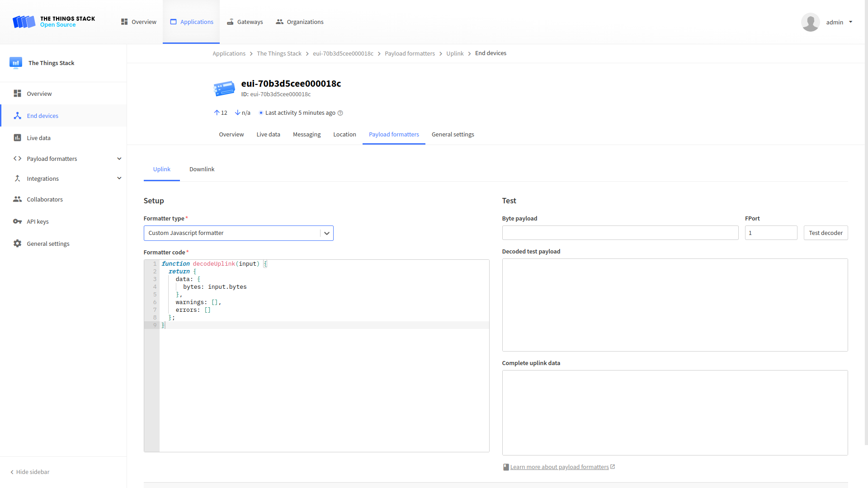The image size is (868, 488).
Task: Click the Payload formatters breadcrumb link
Action: [x=410, y=53]
